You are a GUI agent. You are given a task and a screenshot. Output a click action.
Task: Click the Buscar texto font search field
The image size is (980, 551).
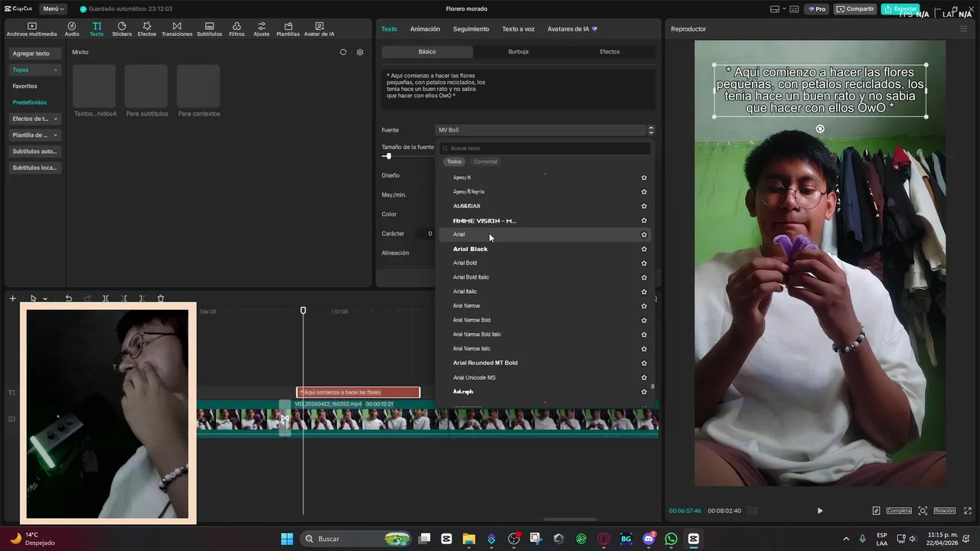pyautogui.click(x=545, y=148)
